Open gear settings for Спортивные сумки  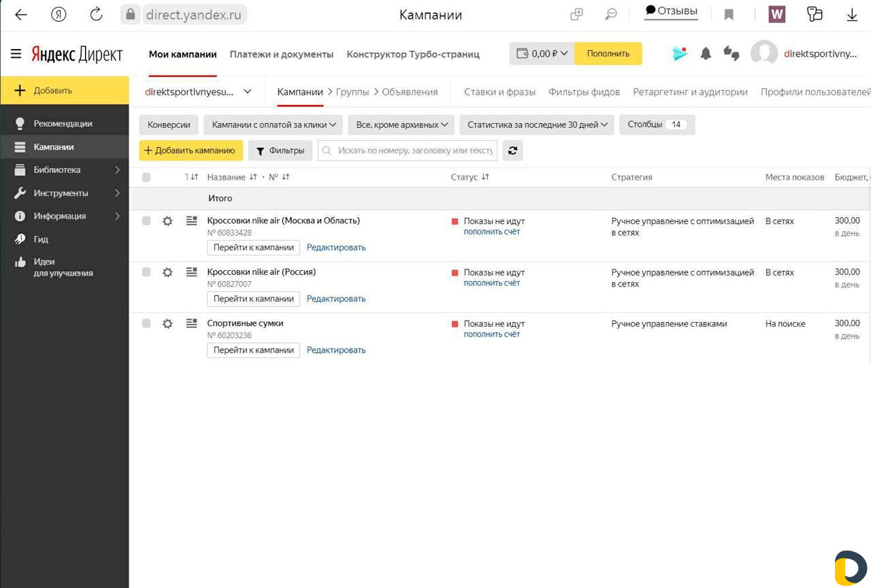pos(167,324)
